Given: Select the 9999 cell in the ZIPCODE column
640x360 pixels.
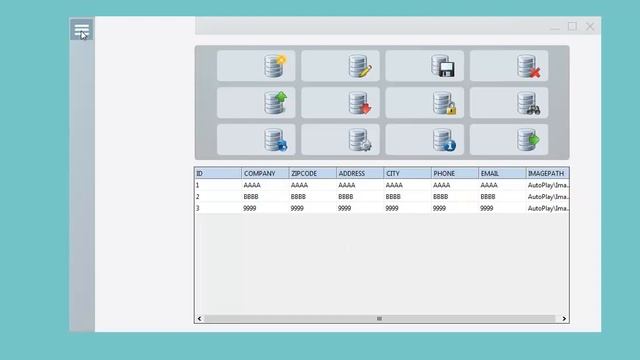Looking at the screenshot, I should point(313,208).
